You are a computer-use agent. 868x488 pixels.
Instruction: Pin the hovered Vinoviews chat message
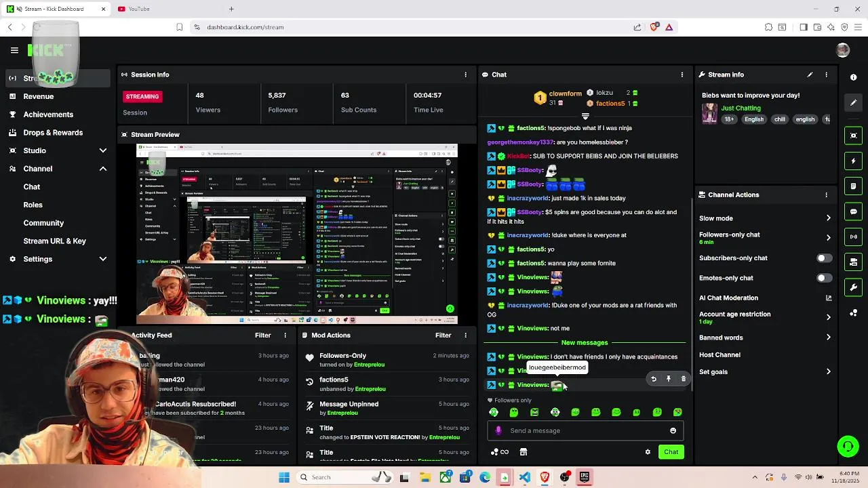point(669,379)
